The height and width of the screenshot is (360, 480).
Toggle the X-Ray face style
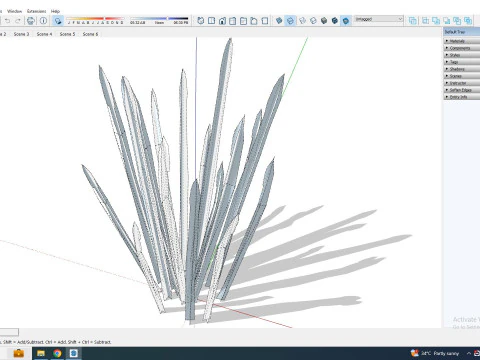click(x=279, y=21)
